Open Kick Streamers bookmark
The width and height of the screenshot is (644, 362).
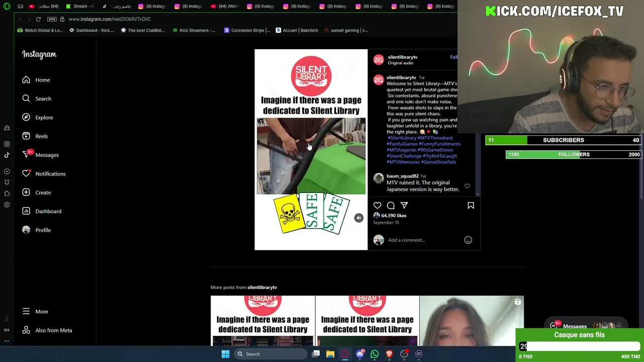194,30
